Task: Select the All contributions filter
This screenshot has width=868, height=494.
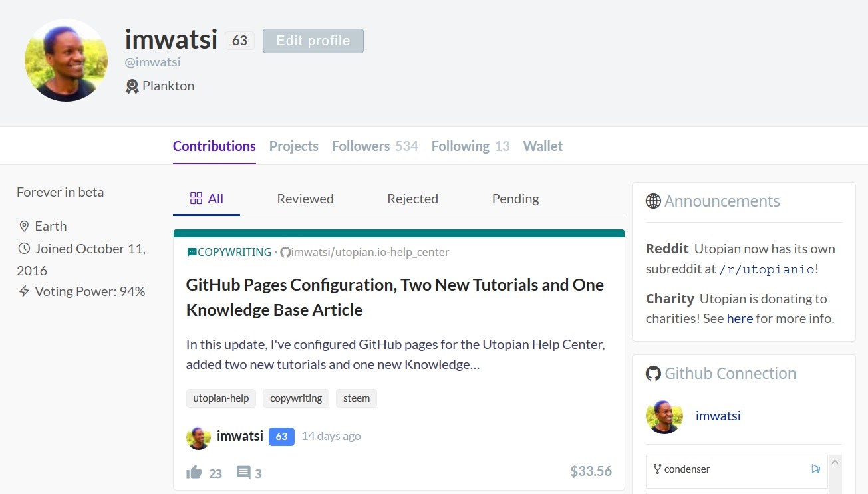Action: point(207,199)
